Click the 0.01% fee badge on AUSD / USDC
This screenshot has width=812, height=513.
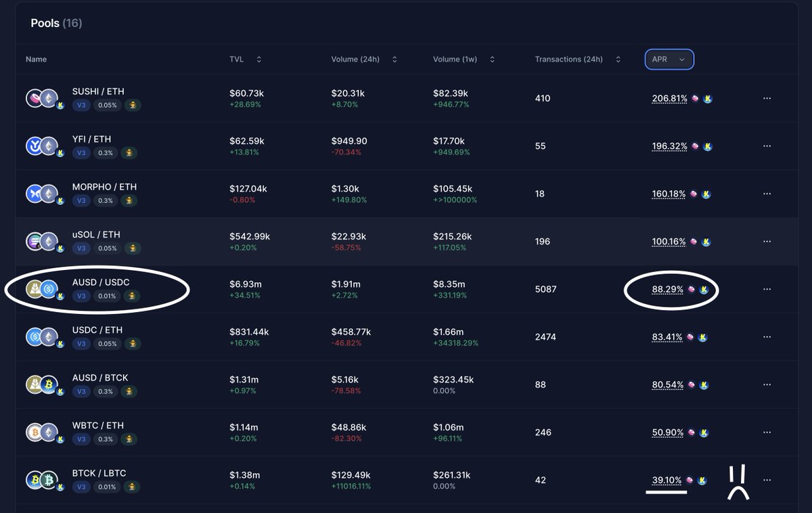pos(107,296)
